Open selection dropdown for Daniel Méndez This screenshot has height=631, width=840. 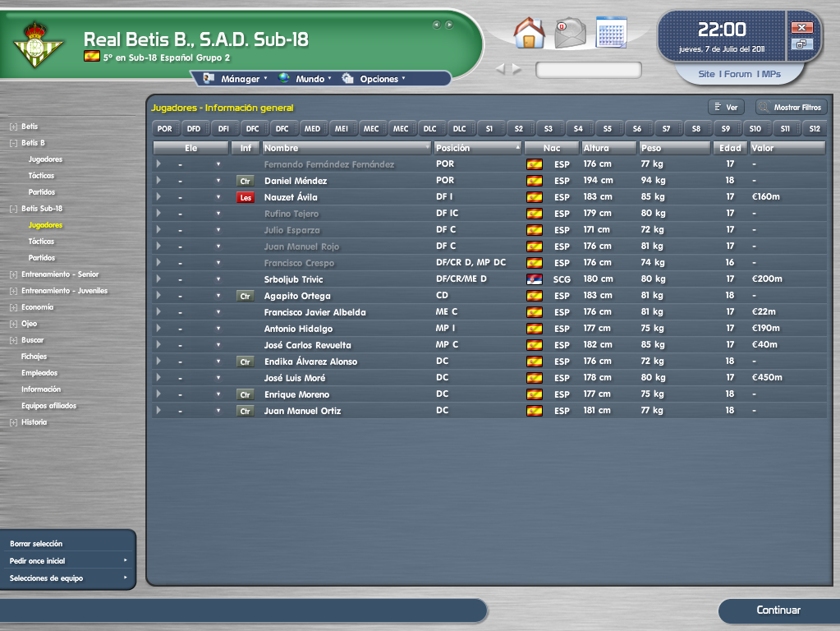click(218, 181)
